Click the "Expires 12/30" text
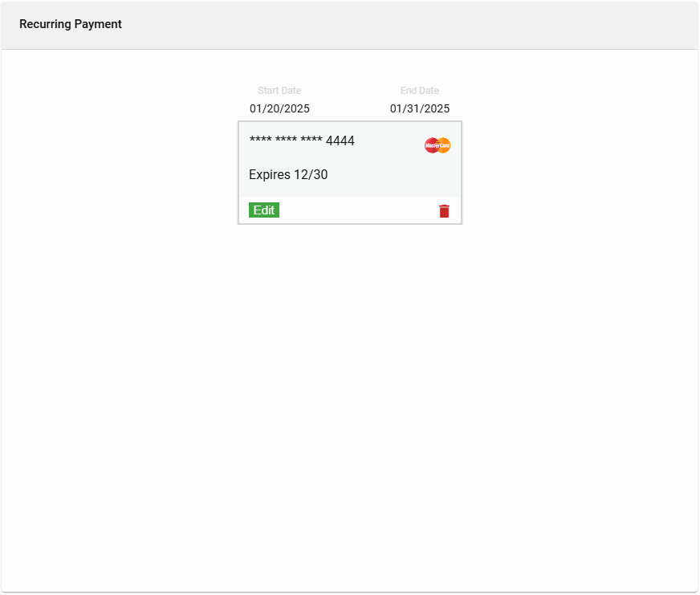The image size is (700, 595). pyautogui.click(x=288, y=175)
